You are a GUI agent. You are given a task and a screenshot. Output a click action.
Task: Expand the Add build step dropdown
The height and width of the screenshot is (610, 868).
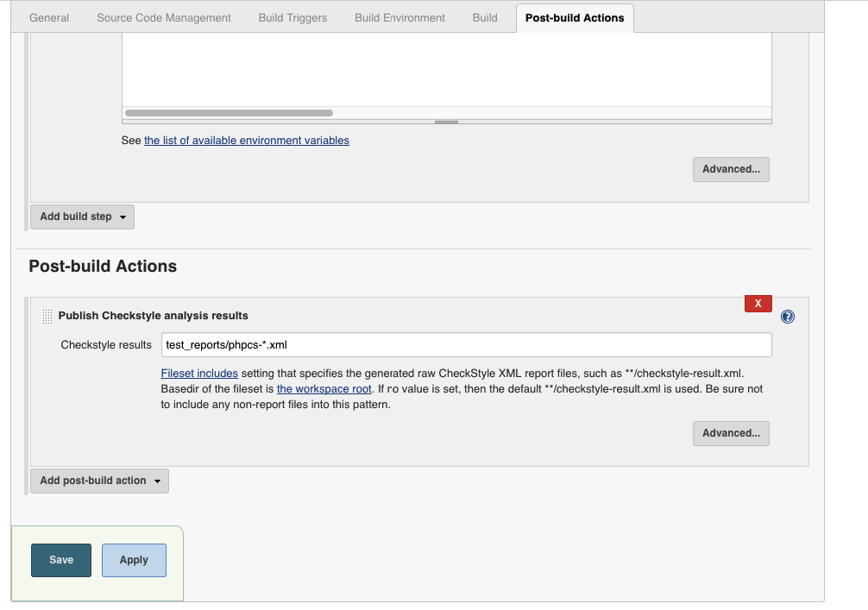tap(82, 217)
